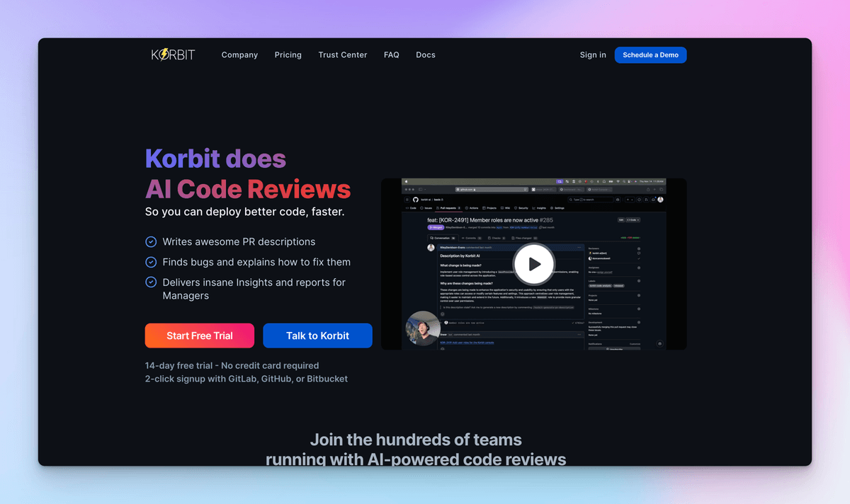Click the Sign in link
Screen dimensions: 850x504
[x=592, y=55]
